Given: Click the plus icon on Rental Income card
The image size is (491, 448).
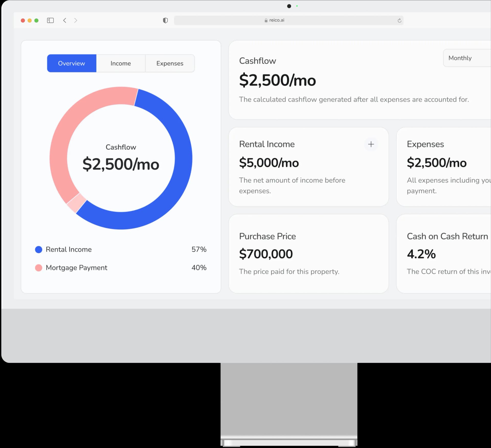Looking at the screenshot, I should (371, 144).
